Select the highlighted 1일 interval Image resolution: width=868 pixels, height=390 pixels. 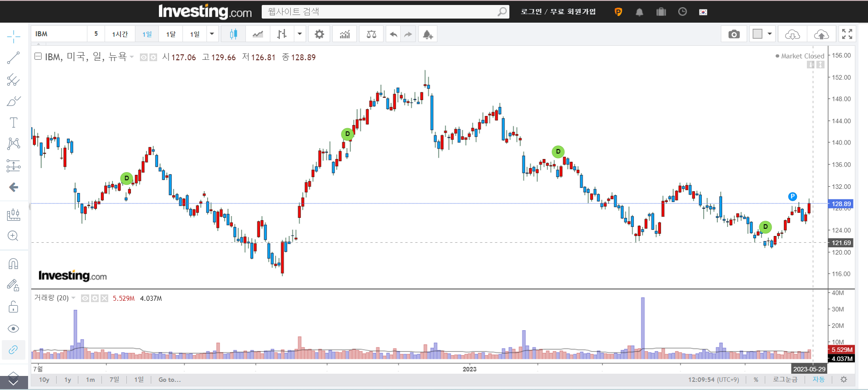(147, 34)
